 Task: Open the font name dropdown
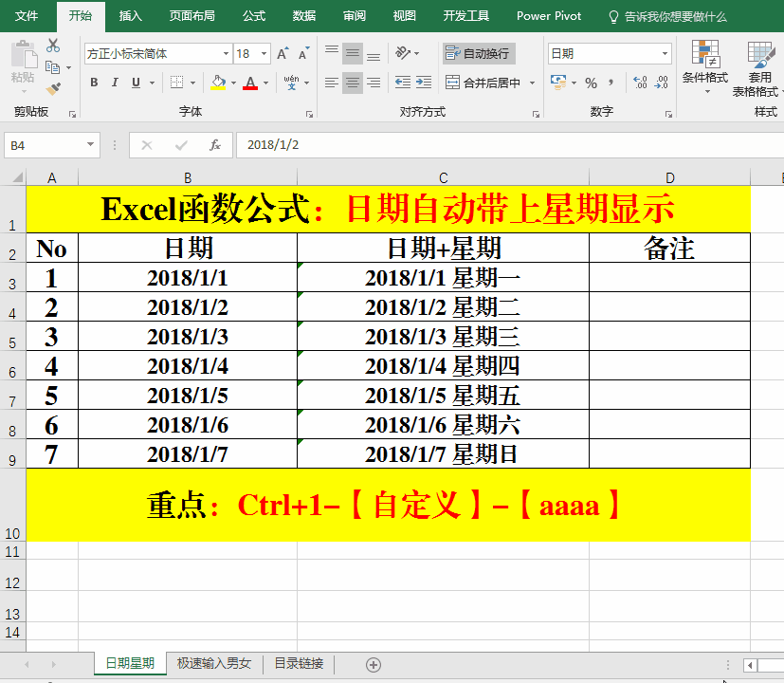click(226, 54)
